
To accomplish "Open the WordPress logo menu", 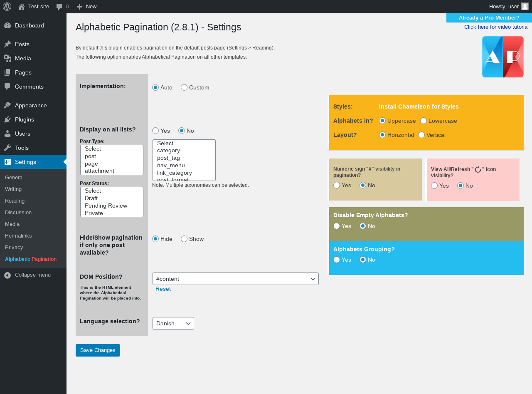I will point(7,7).
